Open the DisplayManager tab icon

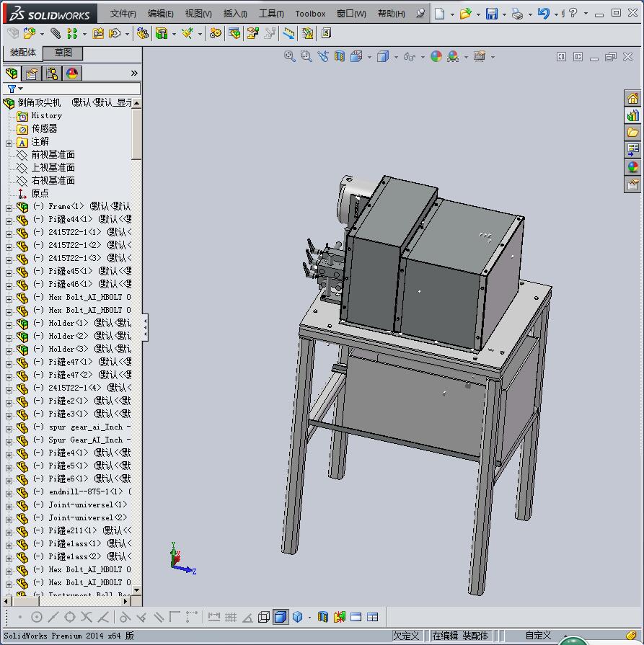pos(72,74)
